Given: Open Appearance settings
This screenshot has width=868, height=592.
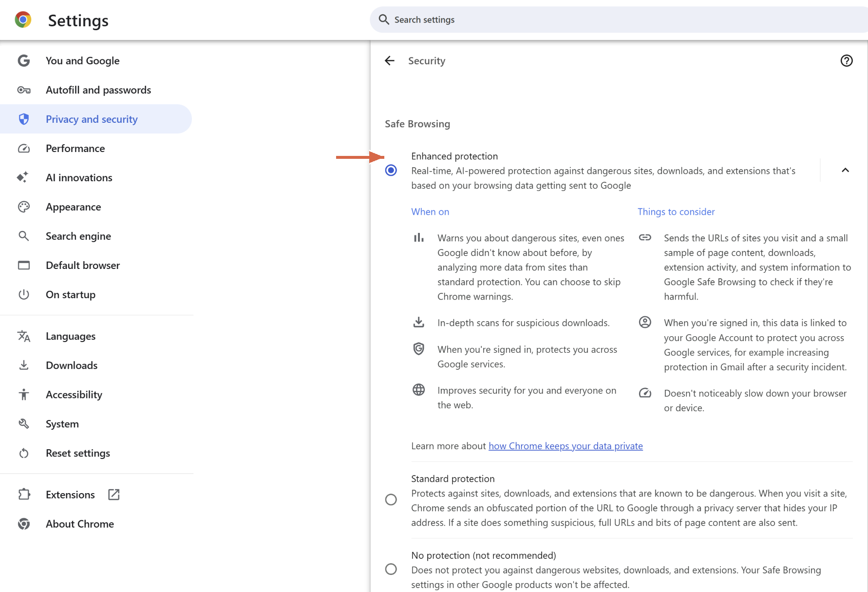Looking at the screenshot, I should click(x=96, y=207).
